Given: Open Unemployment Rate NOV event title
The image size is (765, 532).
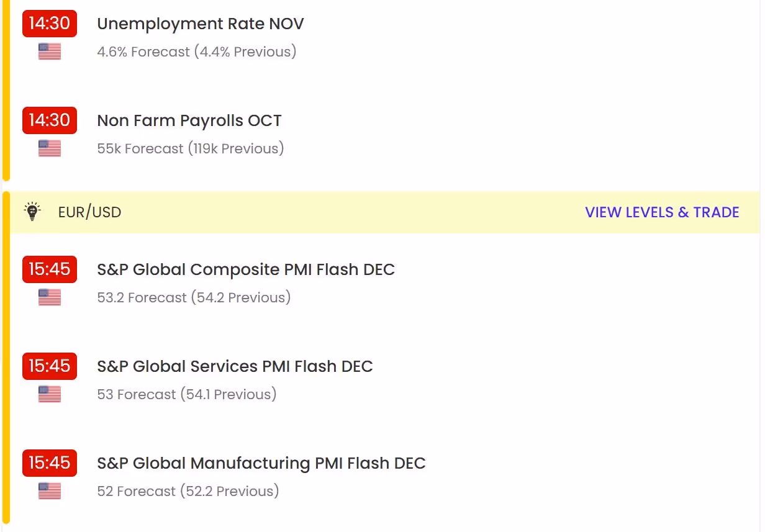Looking at the screenshot, I should (201, 24).
